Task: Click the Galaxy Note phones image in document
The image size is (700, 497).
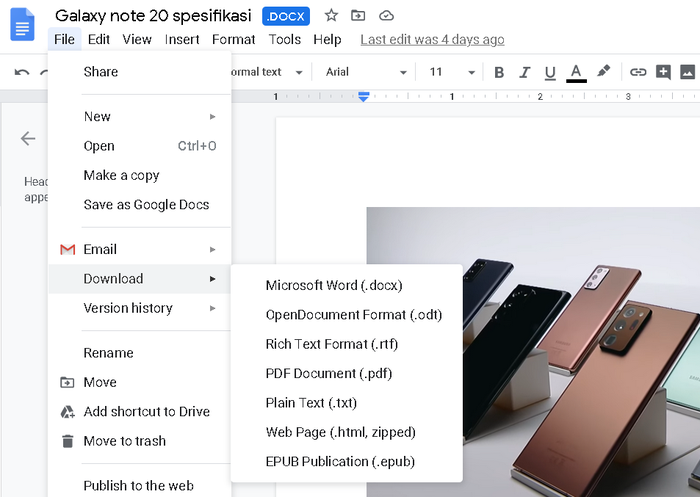Action: pos(533,352)
